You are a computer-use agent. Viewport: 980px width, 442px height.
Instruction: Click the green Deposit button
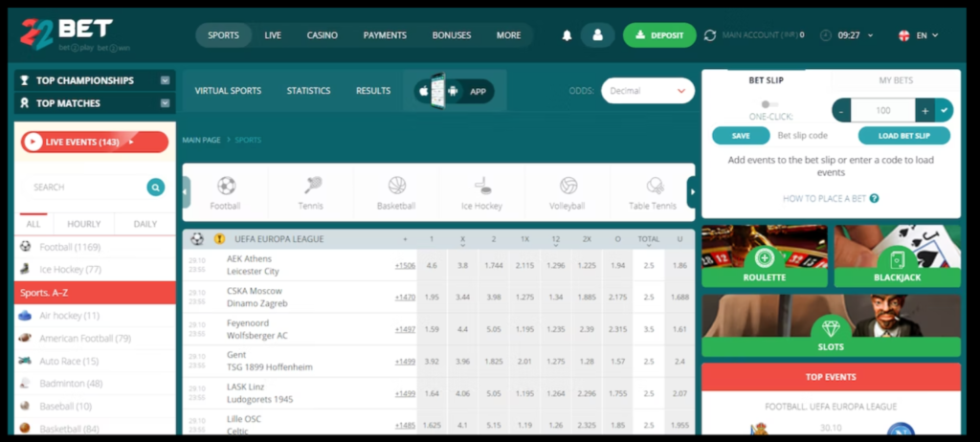(659, 35)
